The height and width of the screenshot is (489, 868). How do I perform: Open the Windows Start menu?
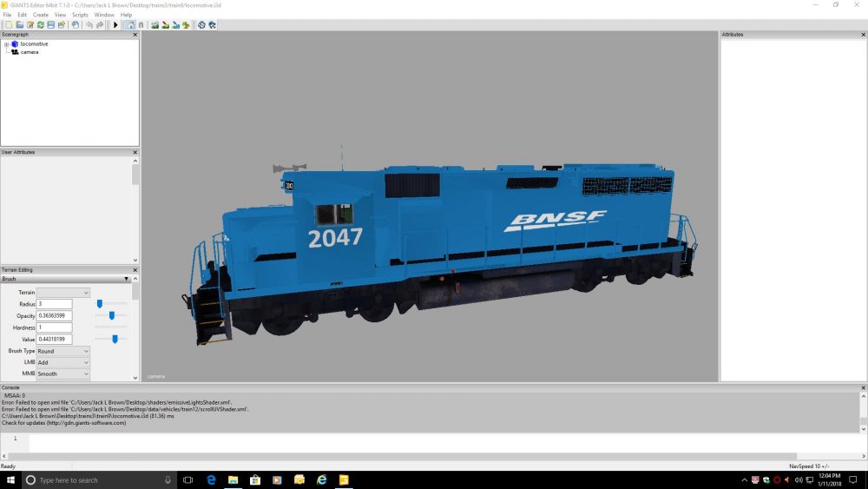click(10, 480)
